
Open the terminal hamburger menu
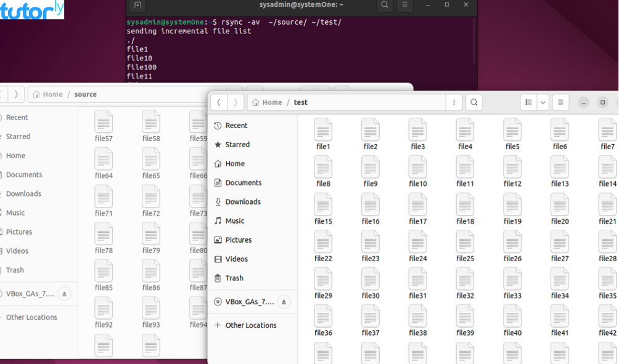pos(404,5)
